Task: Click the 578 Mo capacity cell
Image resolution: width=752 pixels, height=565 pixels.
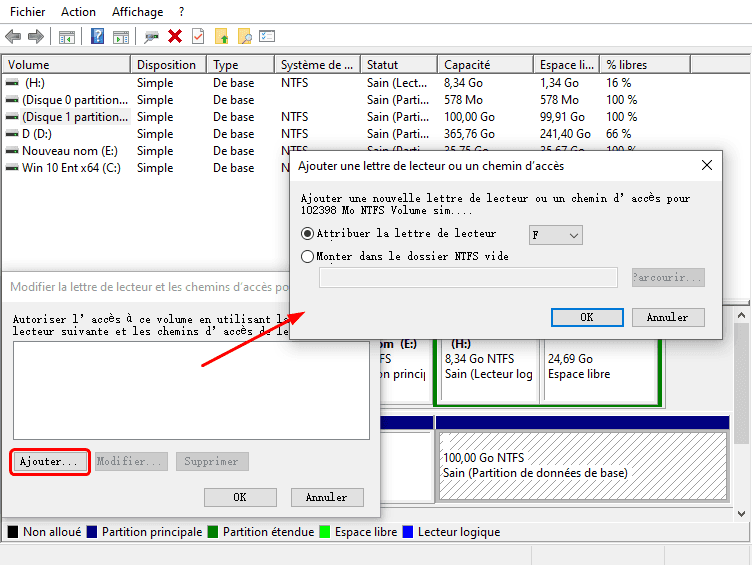Action: [x=463, y=100]
